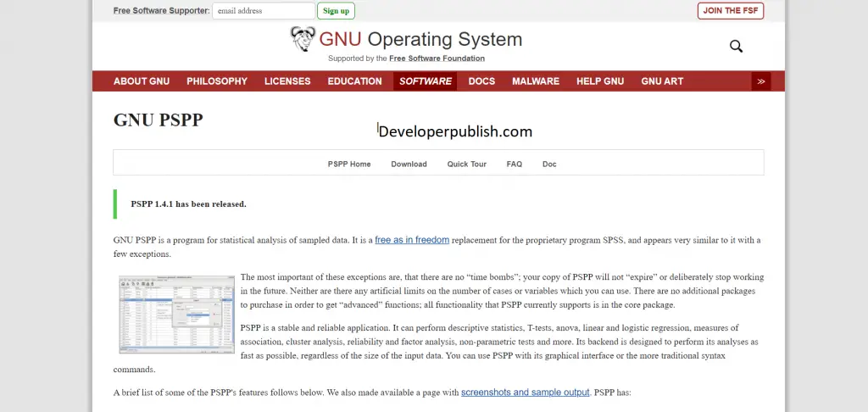Click 'PSPP 1.4.1 has been released' text
This screenshot has height=412, width=868.
(x=189, y=203)
